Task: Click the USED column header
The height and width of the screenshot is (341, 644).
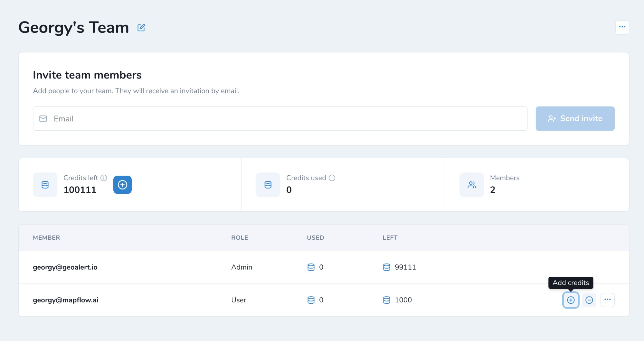Action: point(316,238)
